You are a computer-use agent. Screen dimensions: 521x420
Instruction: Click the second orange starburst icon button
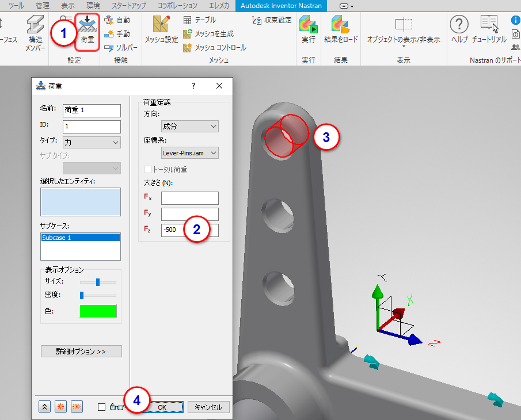click(77, 406)
